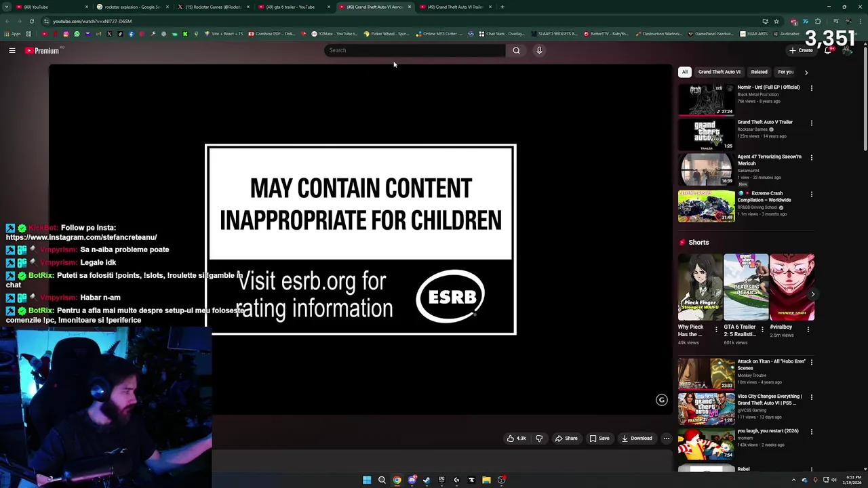The width and height of the screenshot is (868, 488).
Task: Download the video
Action: [637, 439]
